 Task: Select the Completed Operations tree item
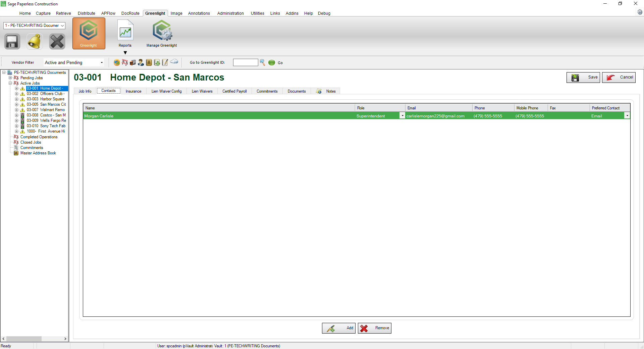tap(39, 137)
